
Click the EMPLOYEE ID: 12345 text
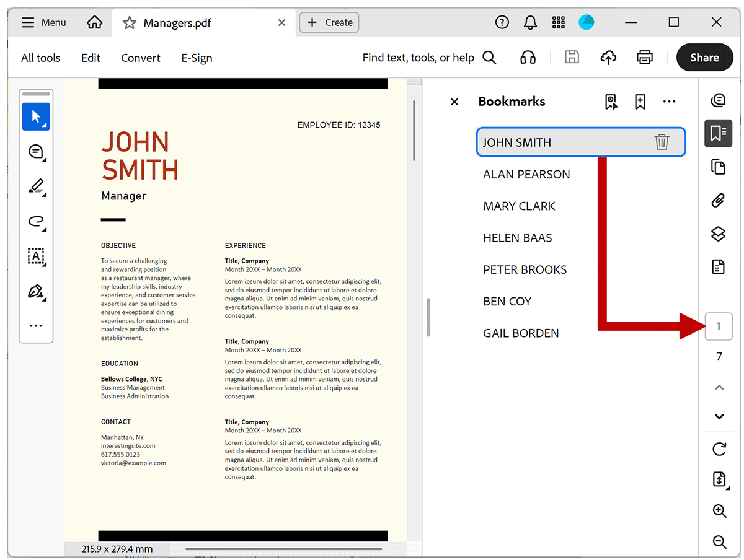coord(339,125)
